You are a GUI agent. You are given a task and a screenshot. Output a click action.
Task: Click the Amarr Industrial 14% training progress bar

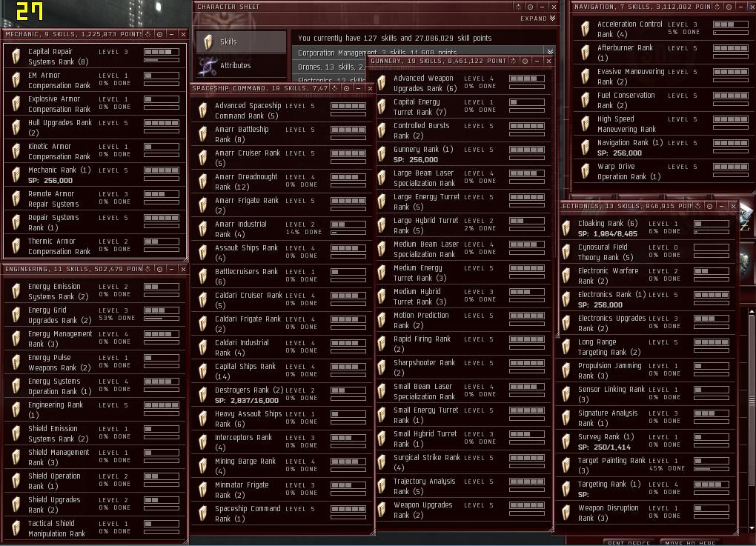click(x=348, y=233)
